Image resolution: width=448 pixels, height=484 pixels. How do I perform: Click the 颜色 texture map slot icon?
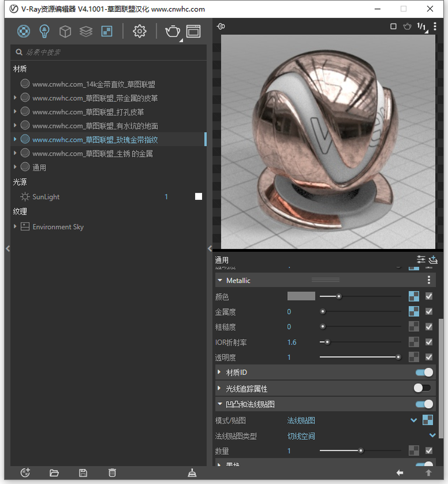coord(414,296)
